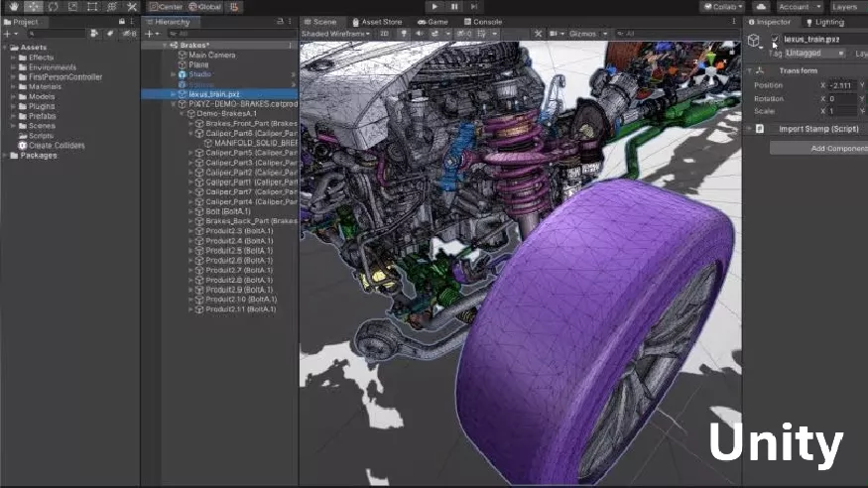Click search by type icon in Project
Viewport: 868px width, 488px height.
pyautogui.click(x=94, y=34)
